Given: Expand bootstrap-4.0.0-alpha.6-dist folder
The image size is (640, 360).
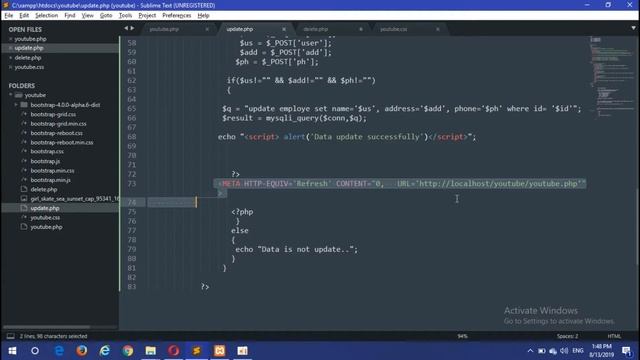Looking at the screenshot, I should point(16,105).
